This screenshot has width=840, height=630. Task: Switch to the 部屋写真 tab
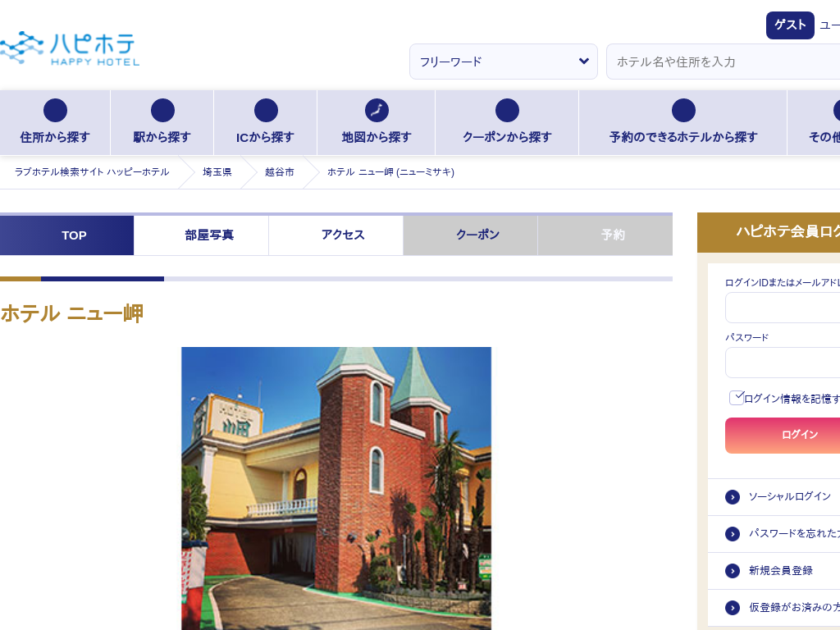pos(202,235)
